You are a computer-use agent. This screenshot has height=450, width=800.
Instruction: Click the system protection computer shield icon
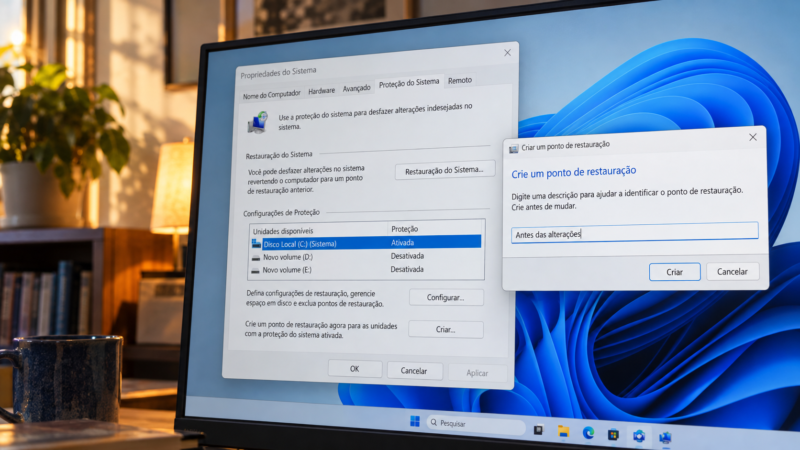coord(258,122)
